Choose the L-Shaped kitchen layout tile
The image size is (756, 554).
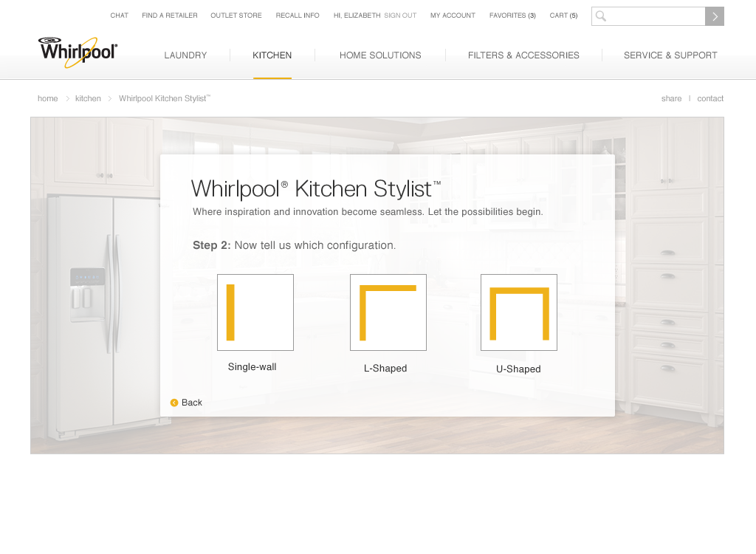click(388, 312)
